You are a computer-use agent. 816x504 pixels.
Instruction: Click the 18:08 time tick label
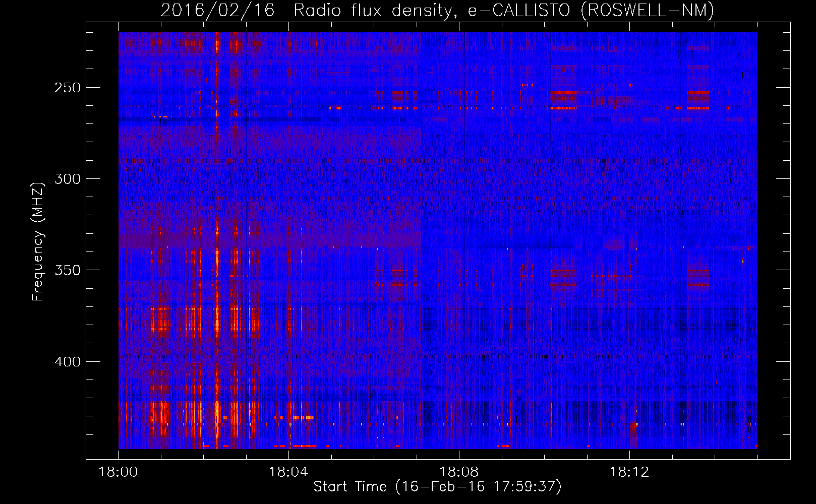point(459,472)
